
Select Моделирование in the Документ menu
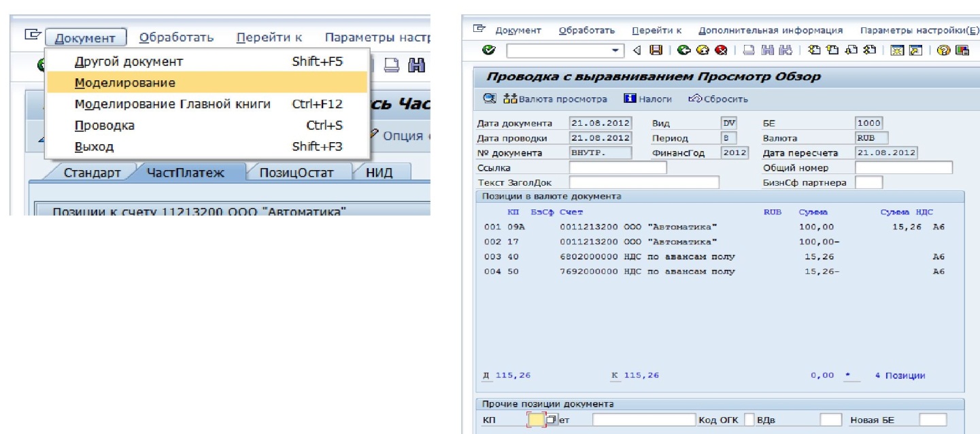[125, 83]
